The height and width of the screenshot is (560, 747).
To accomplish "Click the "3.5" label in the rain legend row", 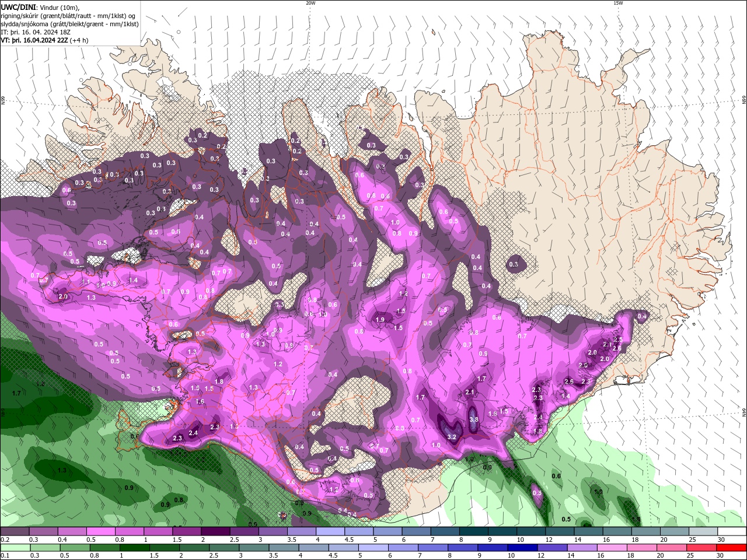I will [x=273, y=555].
